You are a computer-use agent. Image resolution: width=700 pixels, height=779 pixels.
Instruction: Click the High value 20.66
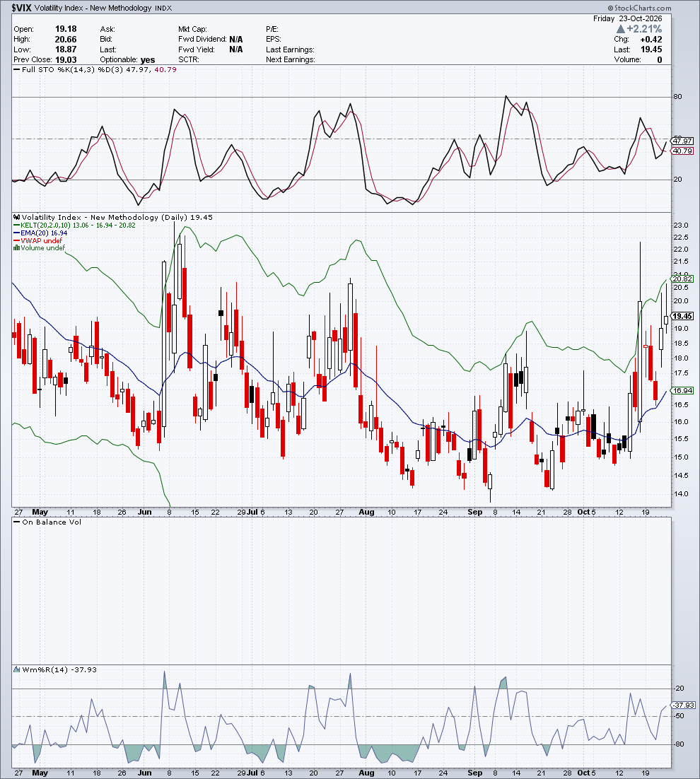tap(66, 40)
